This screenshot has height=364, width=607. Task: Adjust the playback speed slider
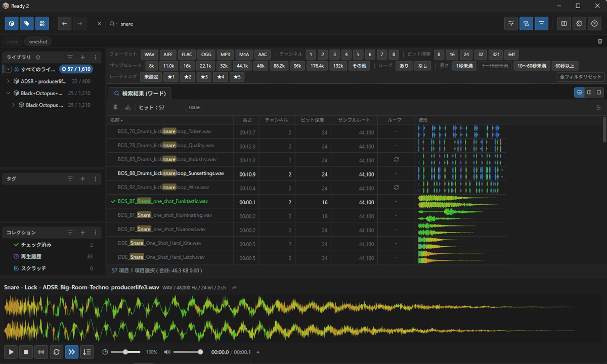coord(125,352)
